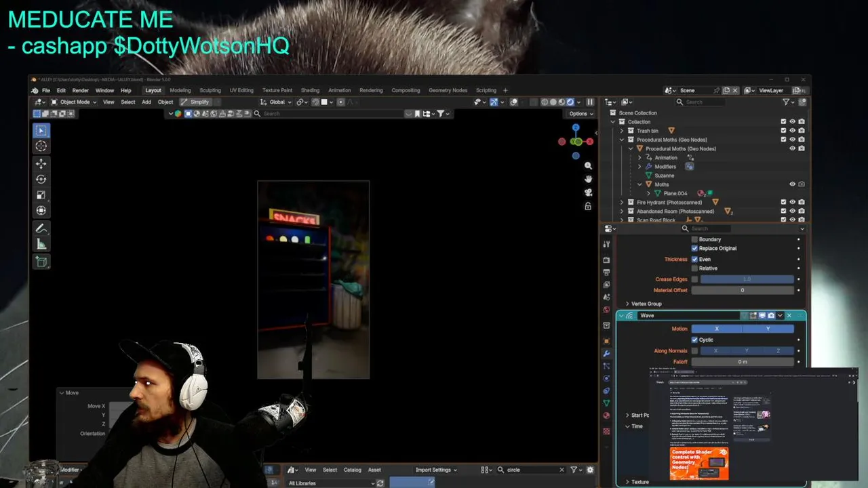Open the Render properties tab

tap(606, 260)
